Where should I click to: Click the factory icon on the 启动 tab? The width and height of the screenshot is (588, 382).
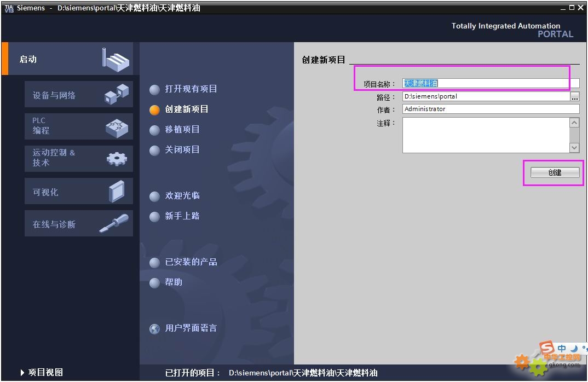tap(116, 60)
